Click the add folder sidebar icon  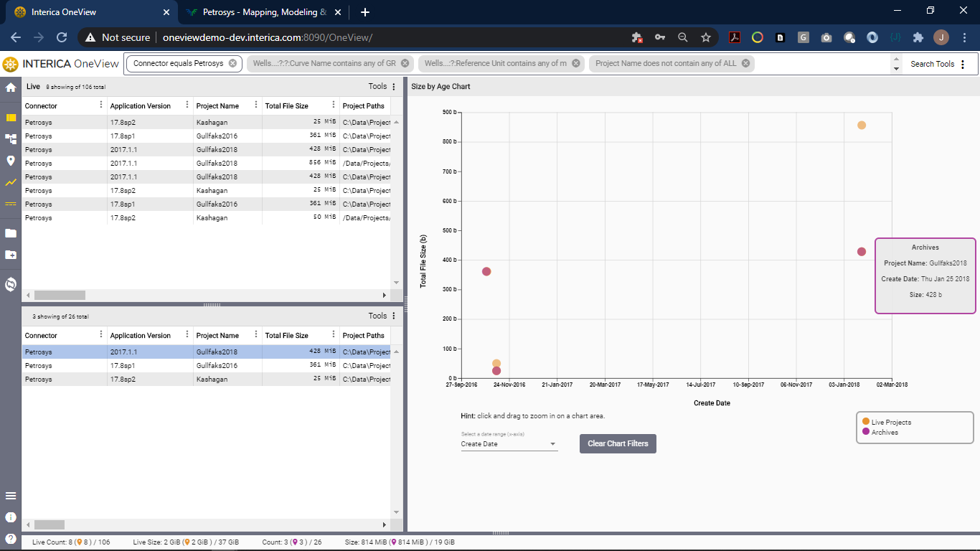tap(11, 255)
